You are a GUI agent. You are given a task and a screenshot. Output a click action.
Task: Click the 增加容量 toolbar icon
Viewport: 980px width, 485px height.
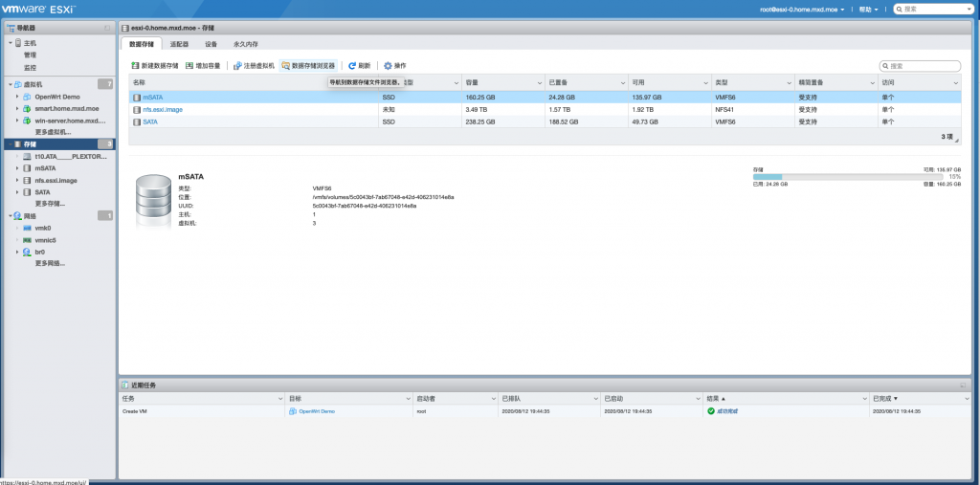[189, 66]
